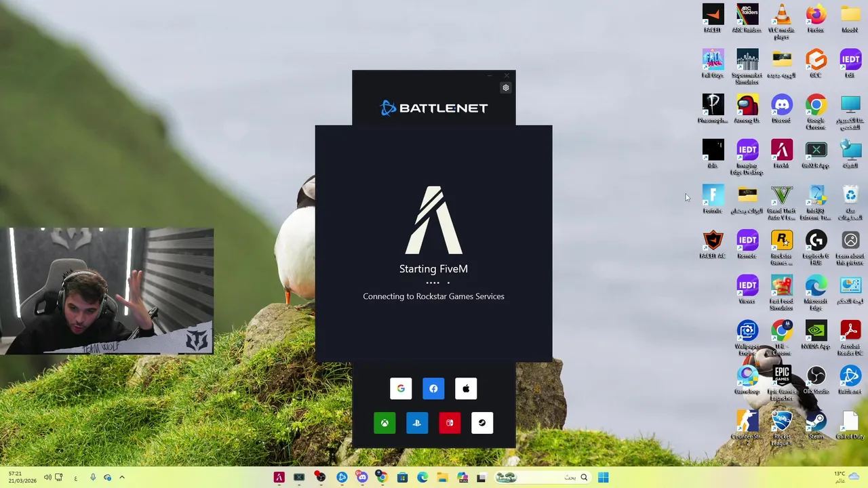
Task: Sign in with Nintendo Switch button
Action: (x=450, y=423)
